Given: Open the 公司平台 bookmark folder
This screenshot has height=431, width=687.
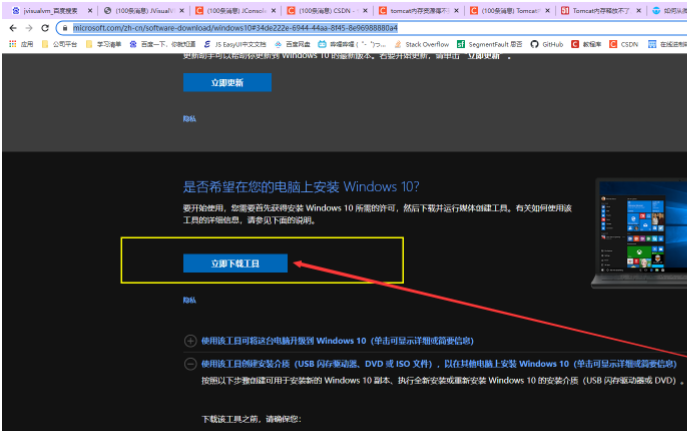Looking at the screenshot, I should (59, 44).
